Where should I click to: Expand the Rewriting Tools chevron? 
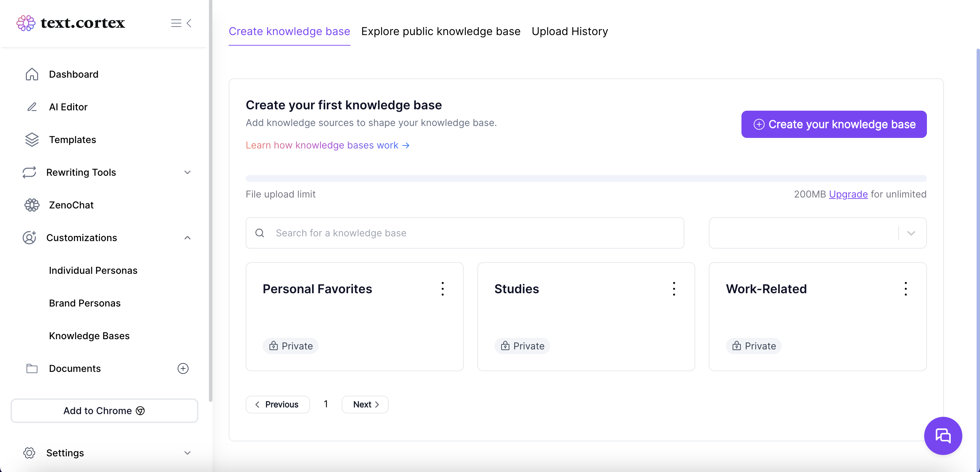coord(187,172)
